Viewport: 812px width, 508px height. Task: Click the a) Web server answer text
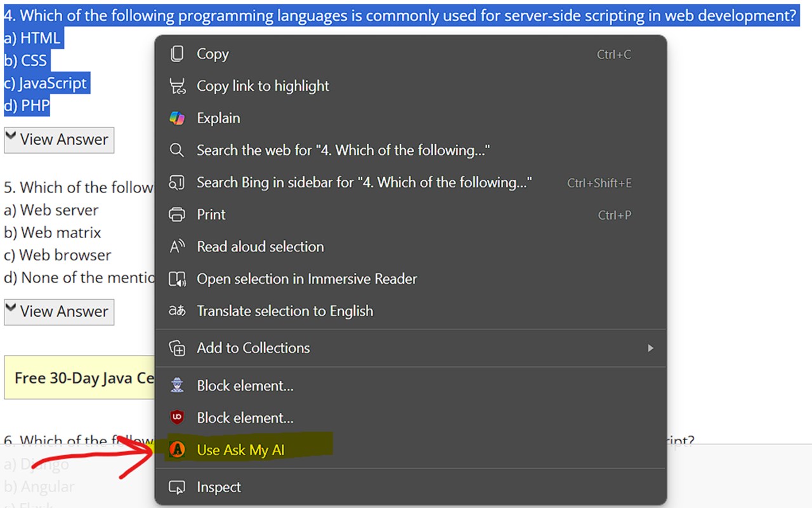point(51,210)
